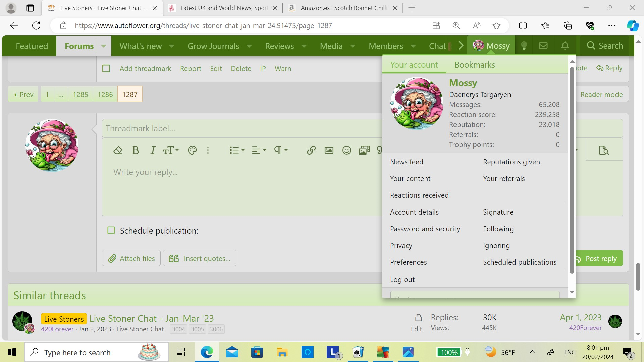Open browser zoom magnifier icon
Viewport: 644px width, 362px height.
coord(456,25)
